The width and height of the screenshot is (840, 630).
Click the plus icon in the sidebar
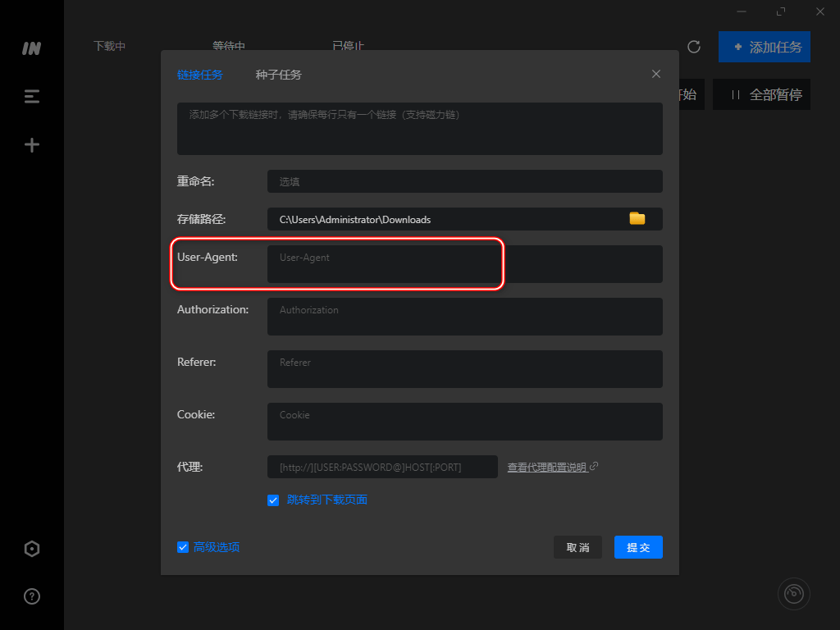[x=31, y=144]
